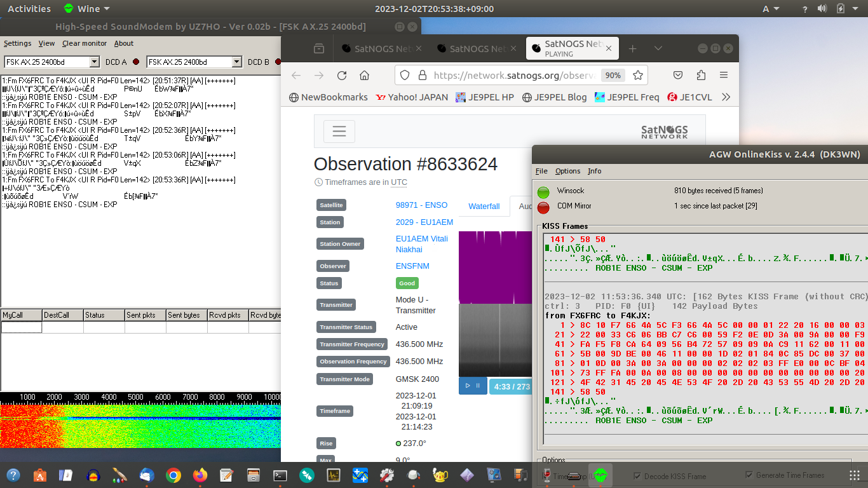Click red COM Mirror status indicator
This screenshot has height=488, width=868.
[x=543, y=207]
